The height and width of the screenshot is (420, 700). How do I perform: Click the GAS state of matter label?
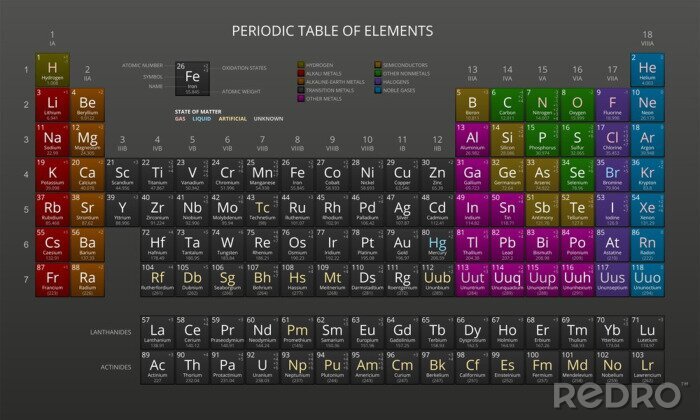tap(180, 119)
